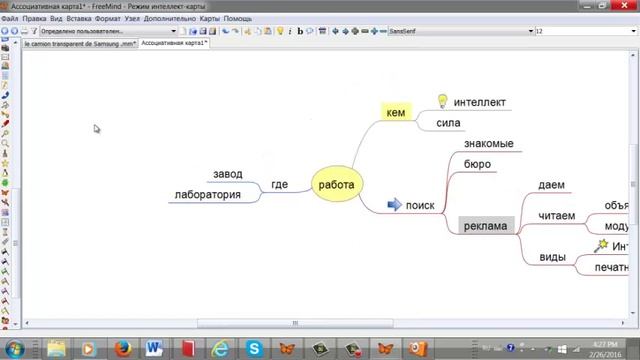Click the new map blank page icon
The width and height of the screenshot is (640, 360).
[183, 31]
